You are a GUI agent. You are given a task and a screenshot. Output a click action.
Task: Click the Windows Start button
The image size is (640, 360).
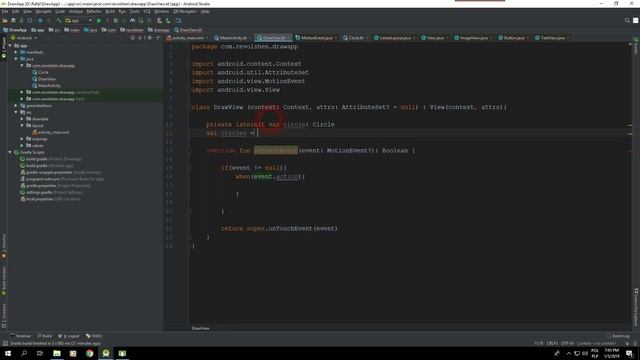click(8, 353)
